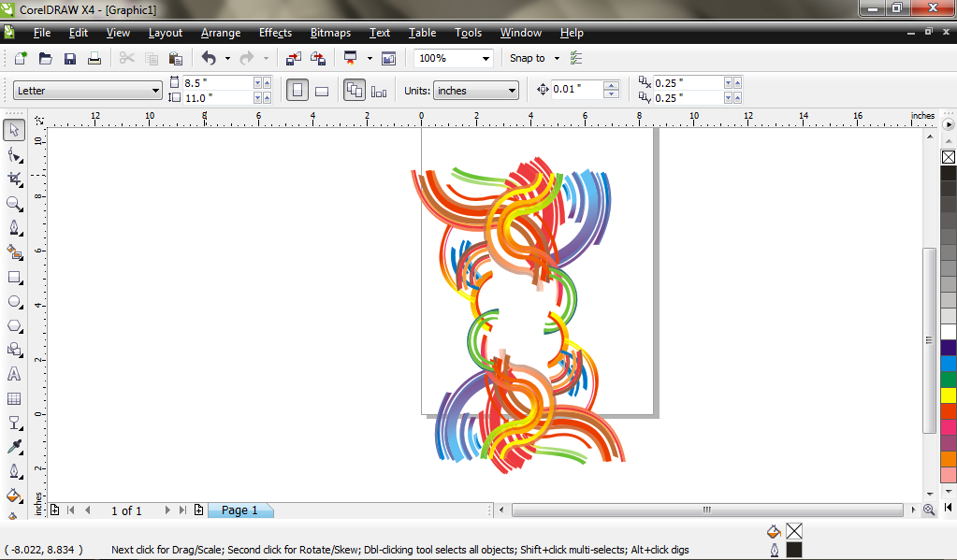Click the page width 8.5 field
The height and width of the screenshot is (560, 957).
217,83
